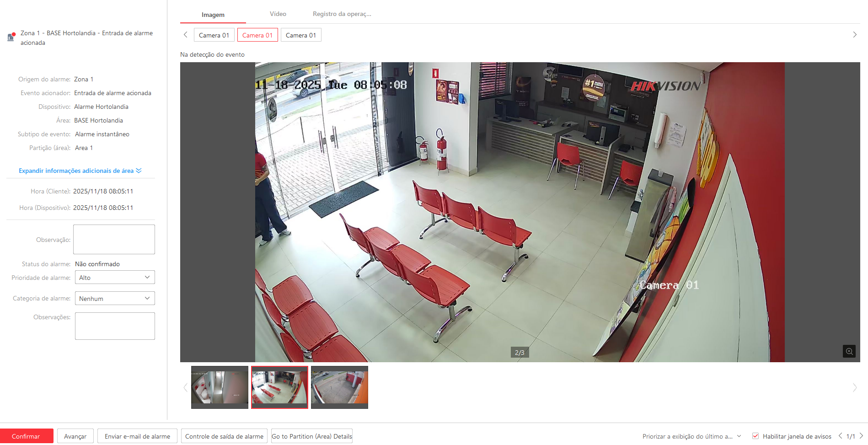The image size is (868, 445).
Task: Click the alarm zone icon beside title
Action: [11, 37]
